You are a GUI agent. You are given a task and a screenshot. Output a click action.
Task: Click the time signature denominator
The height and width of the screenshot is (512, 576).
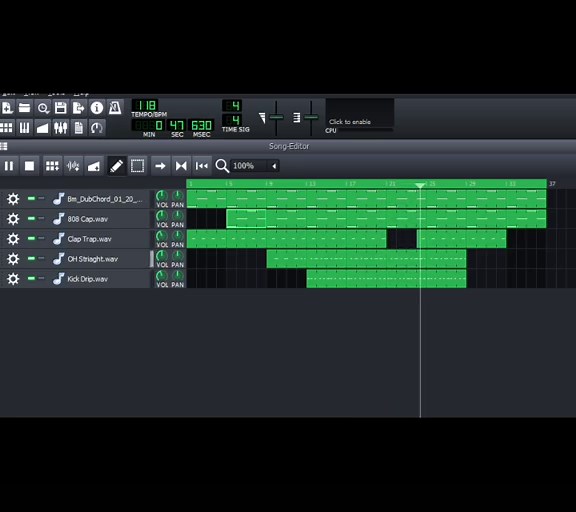point(232,120)
